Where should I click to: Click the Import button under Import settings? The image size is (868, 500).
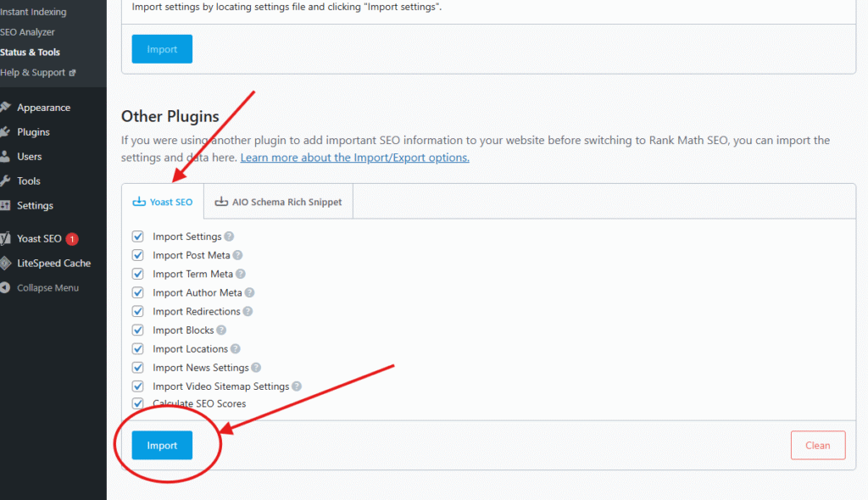coord(162,49)
